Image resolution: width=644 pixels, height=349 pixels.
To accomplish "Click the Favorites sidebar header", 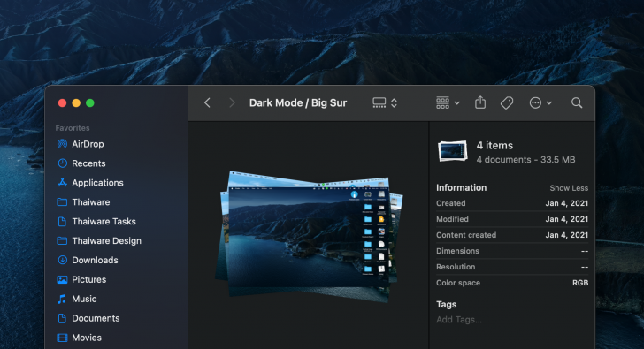I will pos(73,128).
